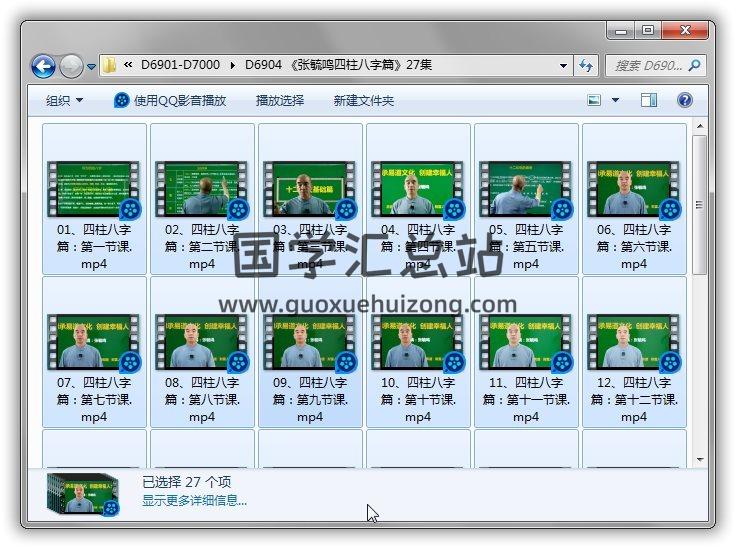Click the Back navigation arrow button
736x549 pixels.
(x=43, y=66)
